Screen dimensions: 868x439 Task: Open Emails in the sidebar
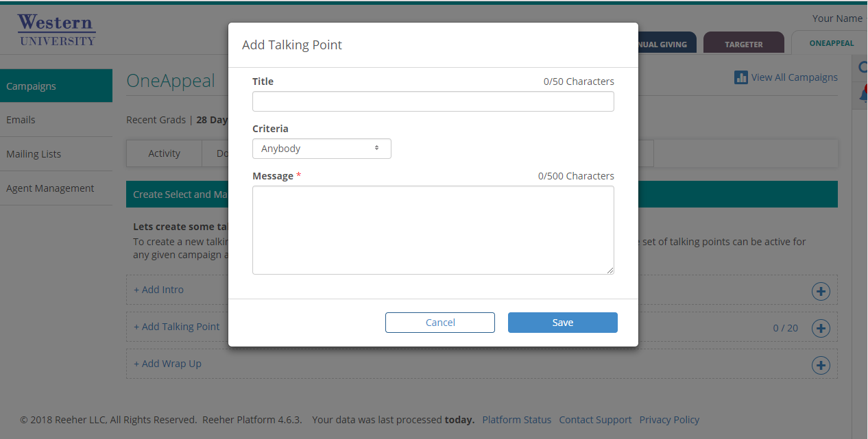21,120
